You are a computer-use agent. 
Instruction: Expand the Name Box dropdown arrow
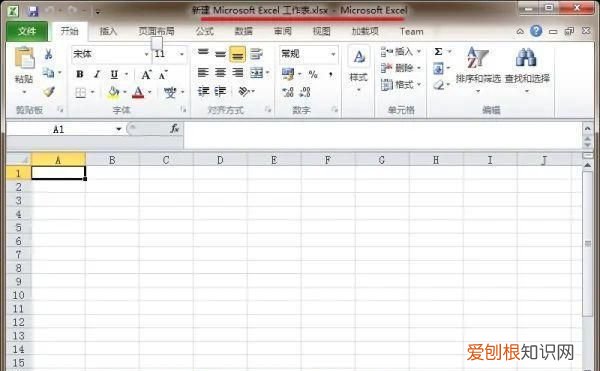coord(119,129)
